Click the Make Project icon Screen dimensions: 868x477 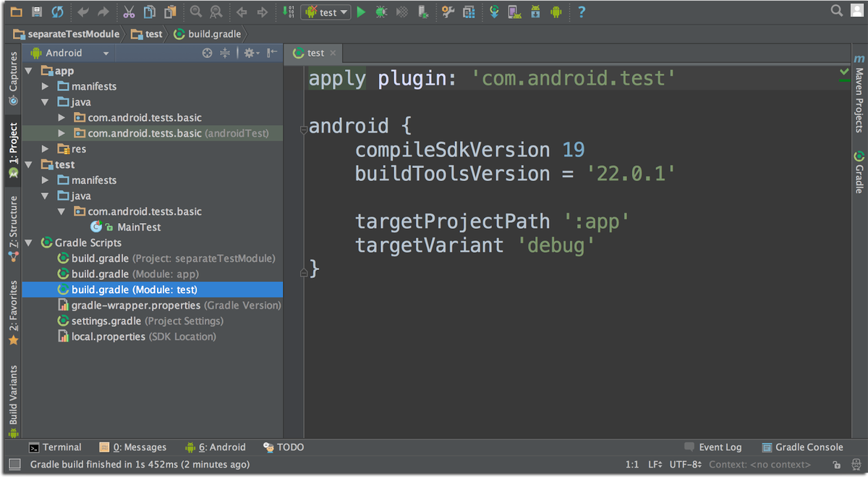tap(288, 12)
